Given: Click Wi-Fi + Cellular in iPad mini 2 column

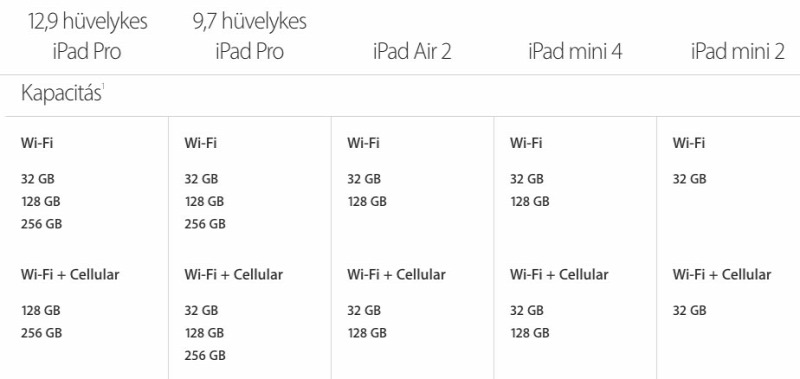Looking at the screenshot, I should [722, 274].
